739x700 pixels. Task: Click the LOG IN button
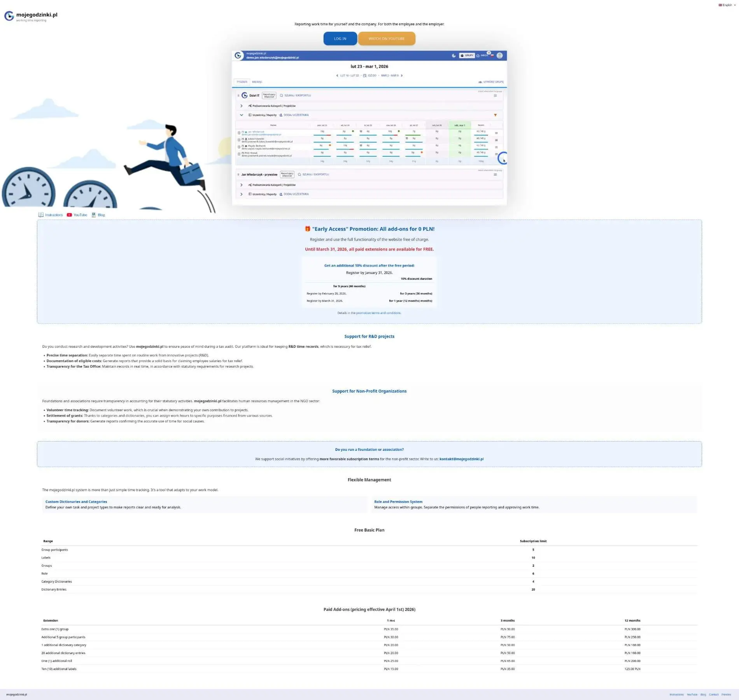pos(340,38)
